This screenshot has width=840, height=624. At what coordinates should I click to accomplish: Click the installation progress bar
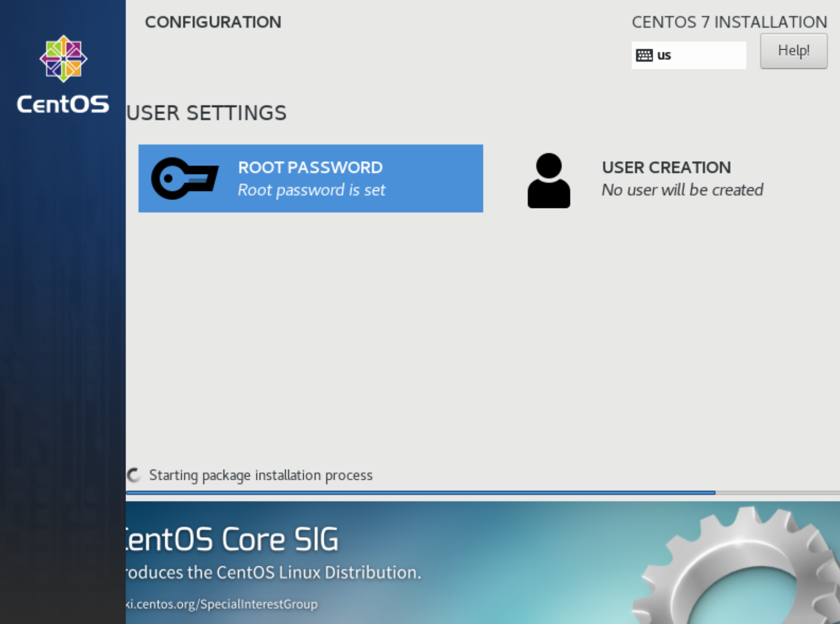tap(421, 493)
